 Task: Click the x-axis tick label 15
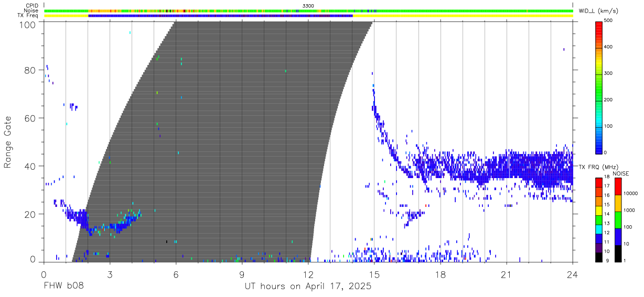(x=374, y=274)
